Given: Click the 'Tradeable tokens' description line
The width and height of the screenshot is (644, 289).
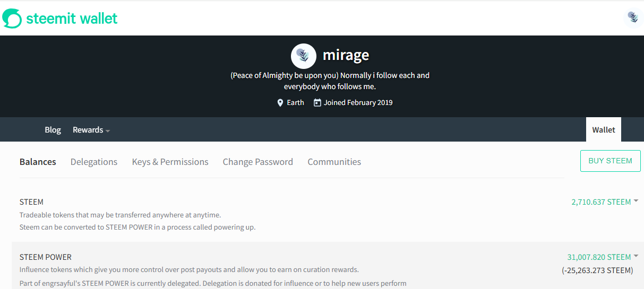Looking at the screenshot, I should click(121, 215).
